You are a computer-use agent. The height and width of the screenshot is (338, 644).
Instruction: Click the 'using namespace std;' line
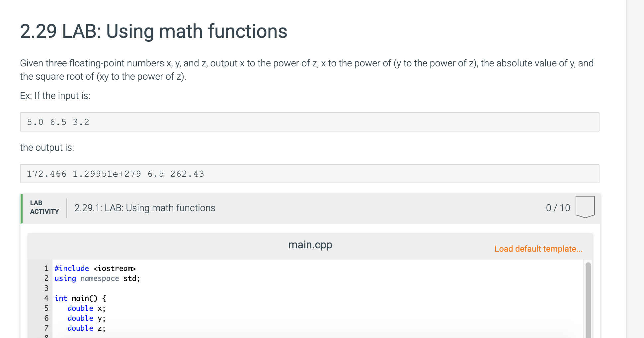(x=97, y=278)
